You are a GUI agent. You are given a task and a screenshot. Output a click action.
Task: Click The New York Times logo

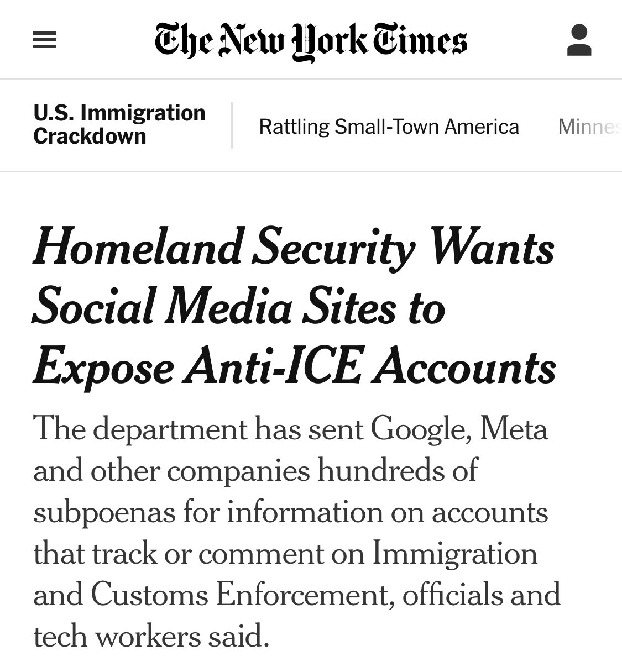coord(311,41)
